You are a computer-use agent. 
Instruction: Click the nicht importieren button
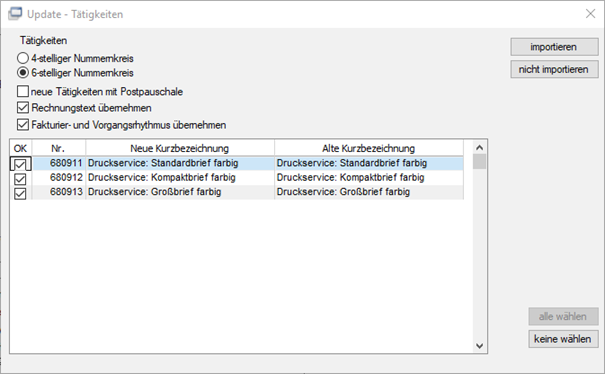tap(554, 69)
